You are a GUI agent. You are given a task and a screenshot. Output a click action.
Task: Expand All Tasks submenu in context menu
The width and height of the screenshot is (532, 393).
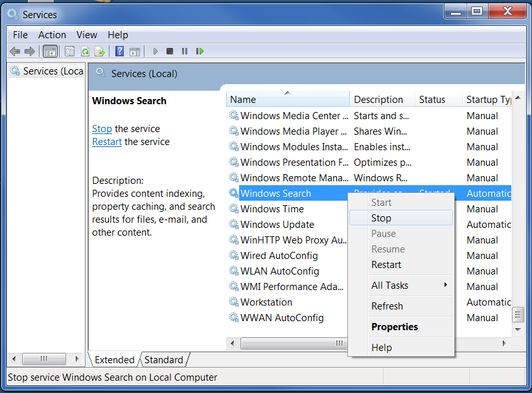(x=401, y=285)
